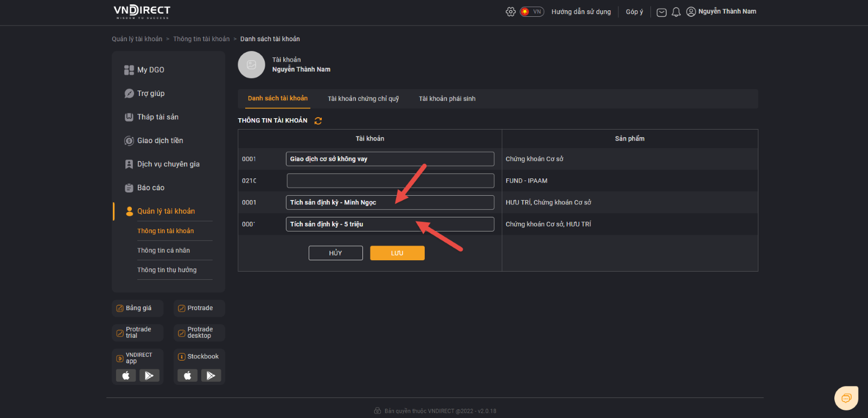The height and width of the screenshot is (418, 868).
Task: Click Chứng khoán Cơ sở product text
Action: 534,159
